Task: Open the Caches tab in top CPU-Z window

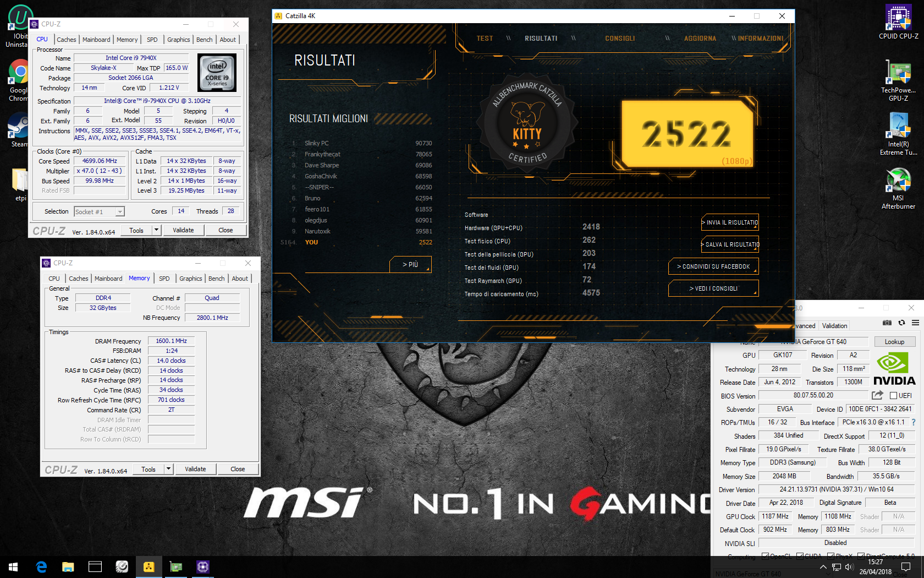Action: click(67, 40)
